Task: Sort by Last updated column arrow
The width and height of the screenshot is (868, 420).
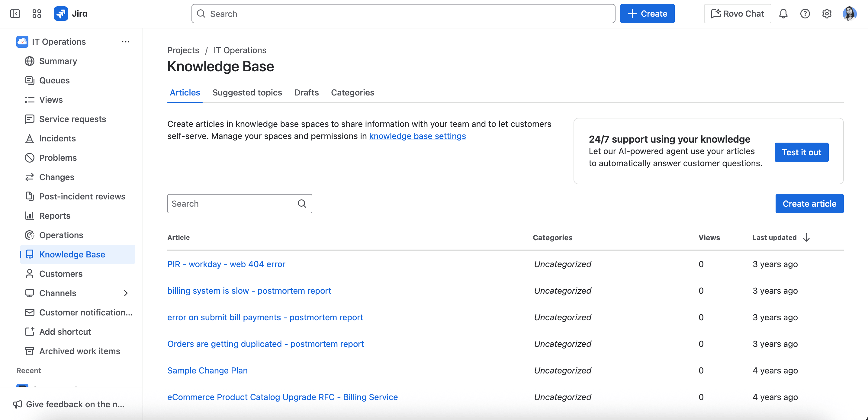Action: point(806,237)
